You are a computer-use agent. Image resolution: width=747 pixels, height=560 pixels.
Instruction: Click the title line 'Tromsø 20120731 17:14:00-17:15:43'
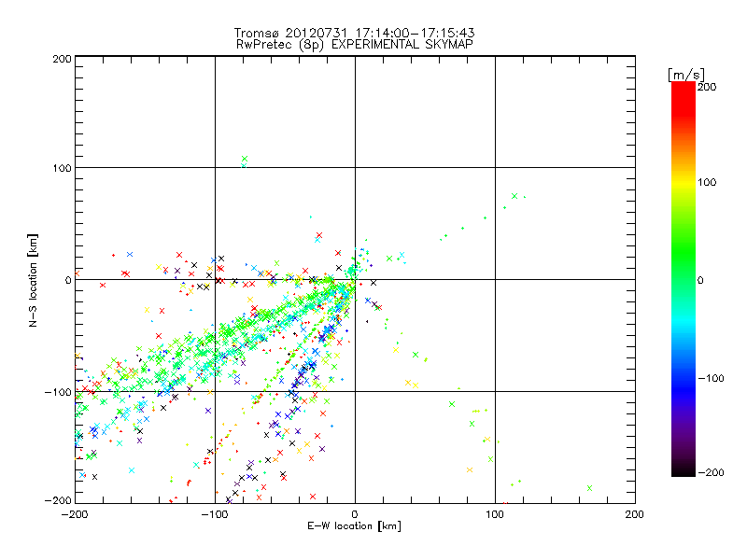(x=354, y=33)
